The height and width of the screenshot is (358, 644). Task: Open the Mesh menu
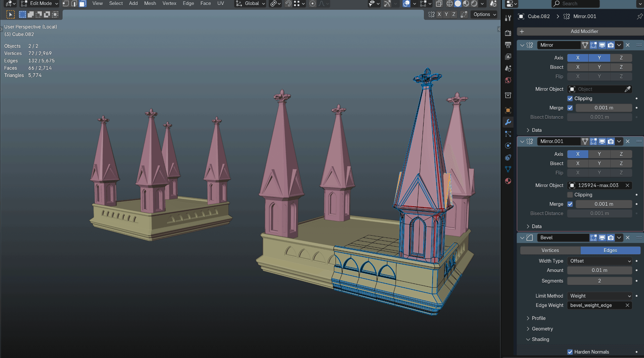pyautogui.click(x=150, y=3)
